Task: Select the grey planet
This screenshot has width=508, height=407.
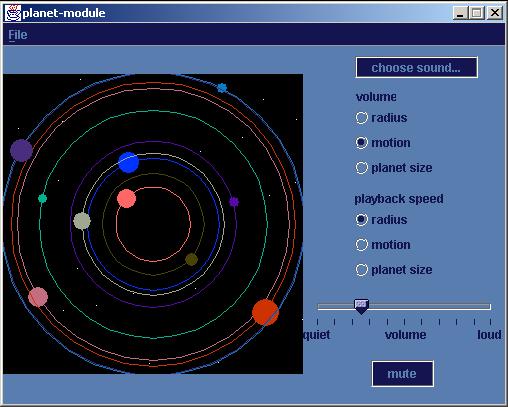Action: pyautogui.click(x=82, y=221)
